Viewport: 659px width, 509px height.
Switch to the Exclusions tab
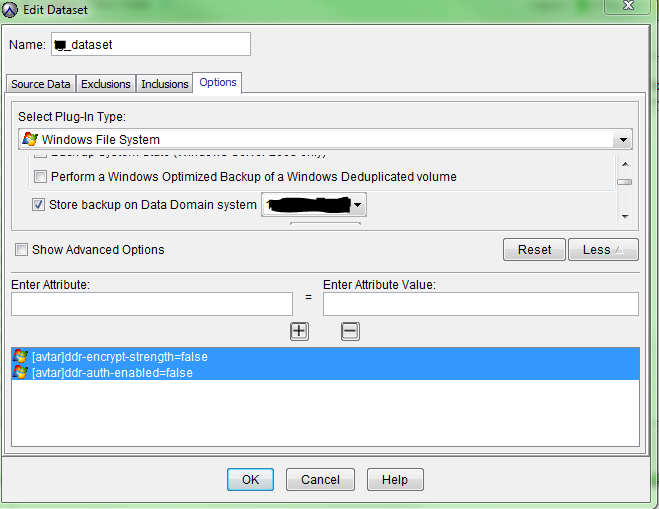105,84
